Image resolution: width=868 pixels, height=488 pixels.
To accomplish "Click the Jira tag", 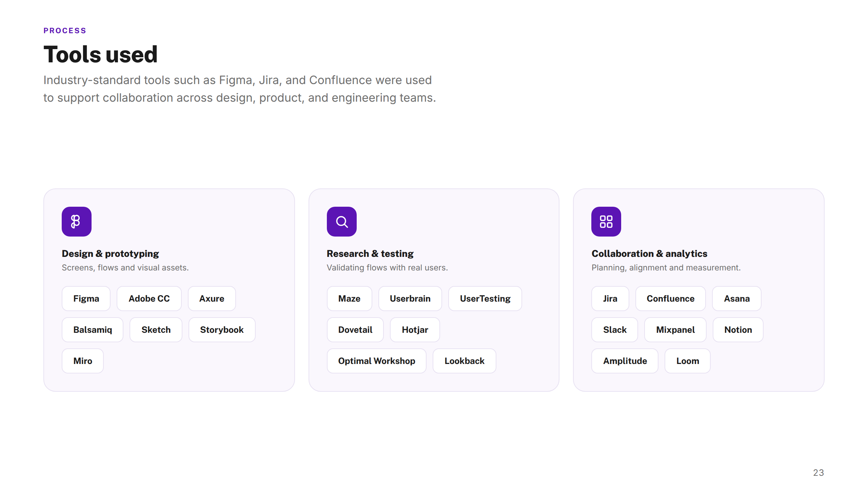I will pyautogui.click(x=610, y=299).
